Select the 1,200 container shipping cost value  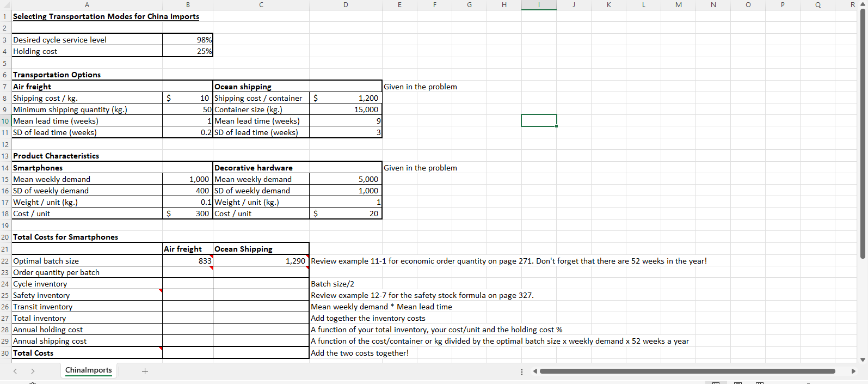point(346,98)
